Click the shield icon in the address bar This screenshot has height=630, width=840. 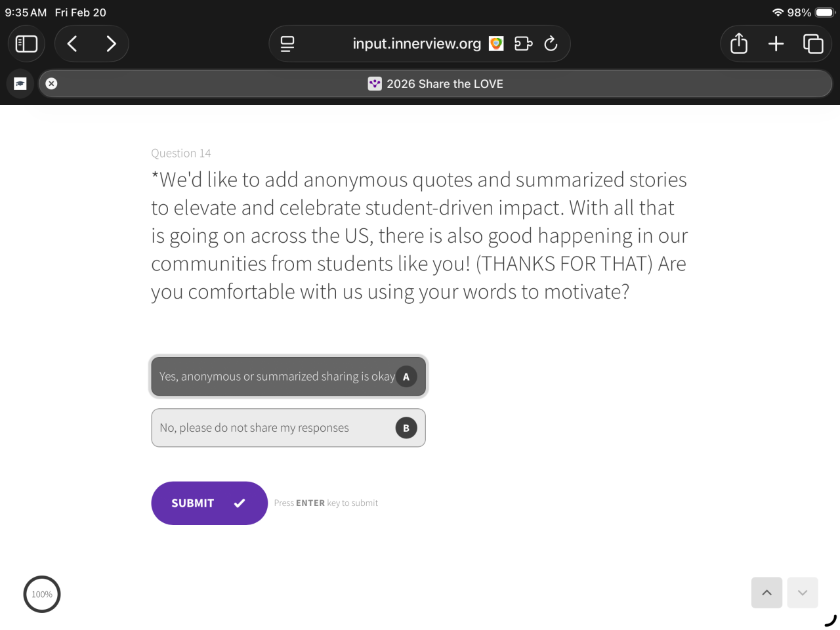point(497,43)
